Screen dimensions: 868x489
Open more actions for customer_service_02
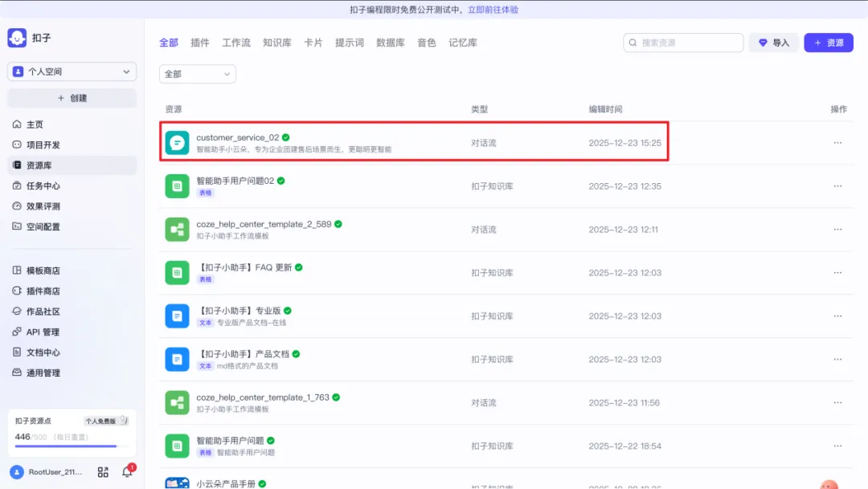[x=837, y=143]
